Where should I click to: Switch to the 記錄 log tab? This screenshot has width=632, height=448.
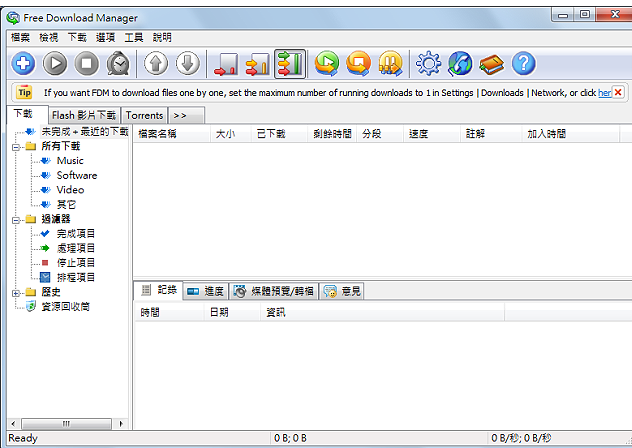(x=158, y=290)
